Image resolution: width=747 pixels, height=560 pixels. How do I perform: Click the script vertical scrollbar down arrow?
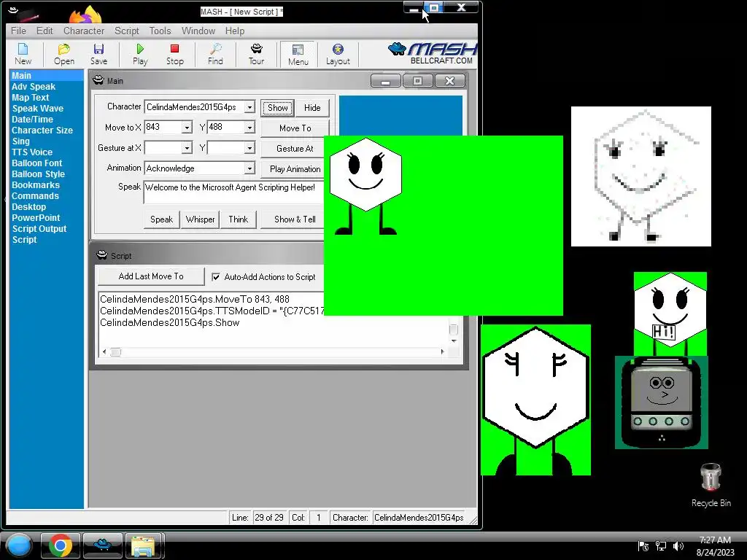pyautogui.click(x=454, y=341)
